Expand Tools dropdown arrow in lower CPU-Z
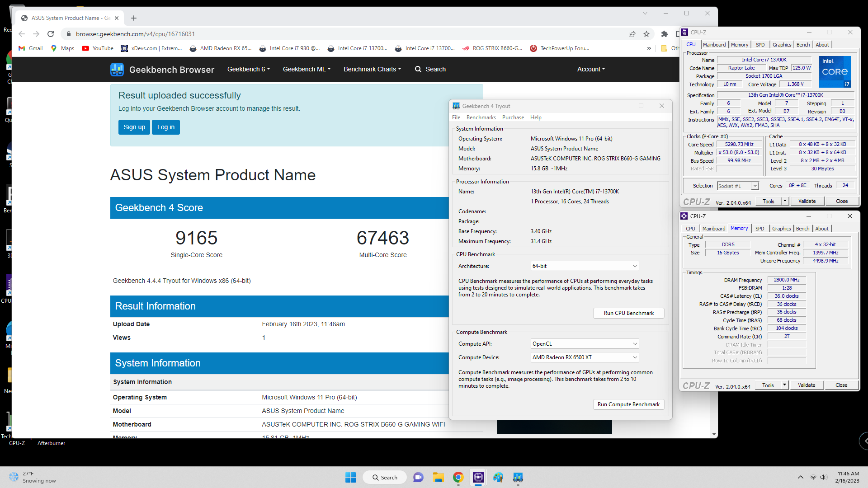The height and width of the screenshot is (488, 868). click(785, 385)
